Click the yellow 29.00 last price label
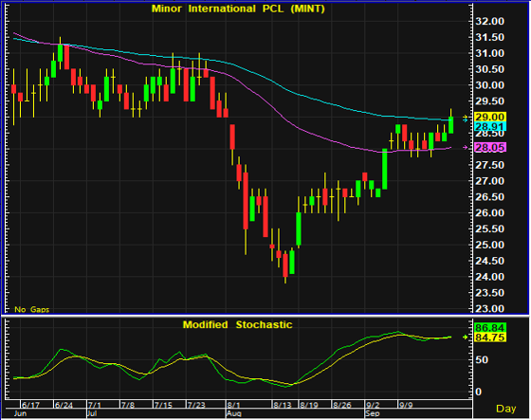This screenshot has height=420, width=531. tap(490, 118)
